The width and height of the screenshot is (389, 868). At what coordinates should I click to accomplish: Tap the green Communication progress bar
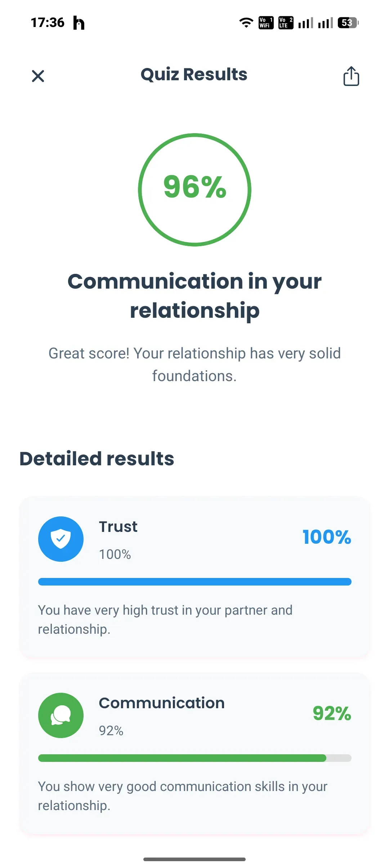point(195,758)
